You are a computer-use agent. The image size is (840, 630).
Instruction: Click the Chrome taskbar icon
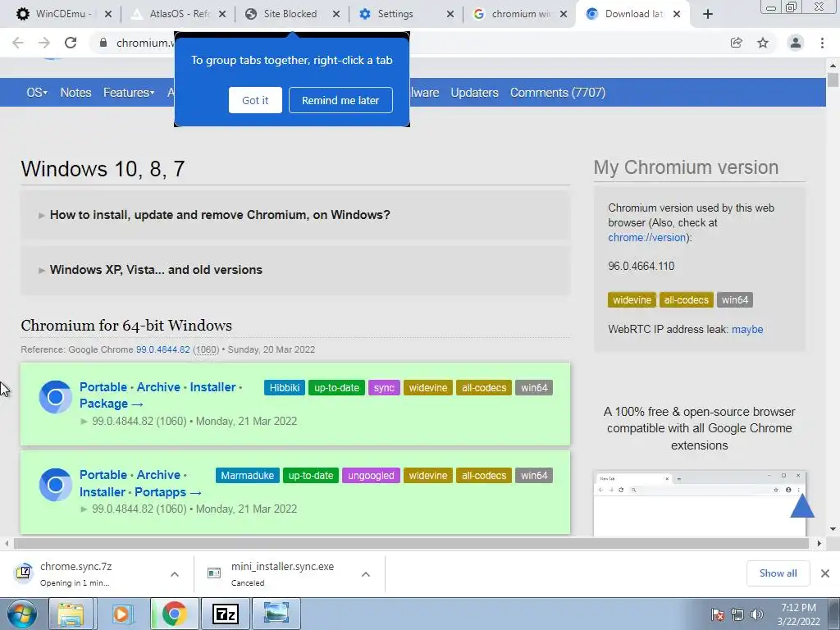174,614
